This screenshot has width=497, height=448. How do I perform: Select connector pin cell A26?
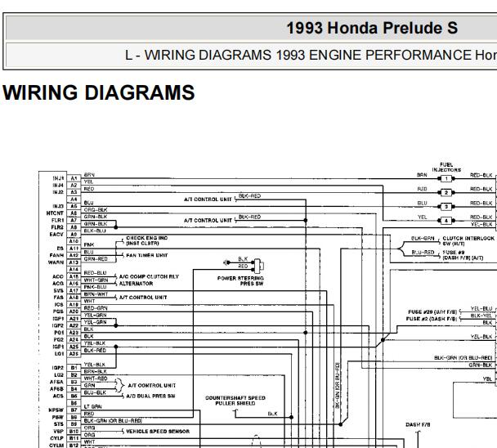click(74, 353)
